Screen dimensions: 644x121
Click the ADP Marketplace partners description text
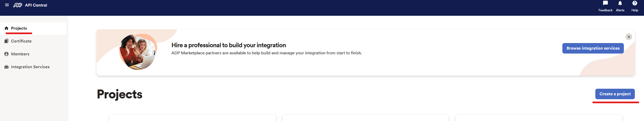point(267,53)
